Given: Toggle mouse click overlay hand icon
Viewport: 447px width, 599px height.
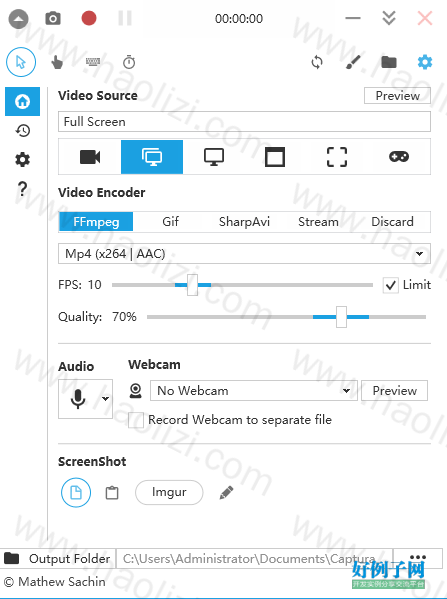Looking at the screenshot, I should coord(57,62).
